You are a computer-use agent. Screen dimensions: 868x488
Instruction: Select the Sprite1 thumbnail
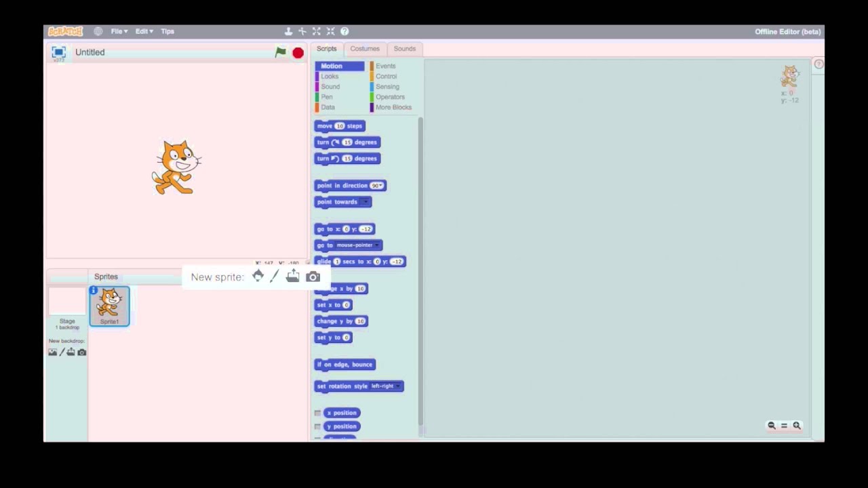[x=109, y=306]
